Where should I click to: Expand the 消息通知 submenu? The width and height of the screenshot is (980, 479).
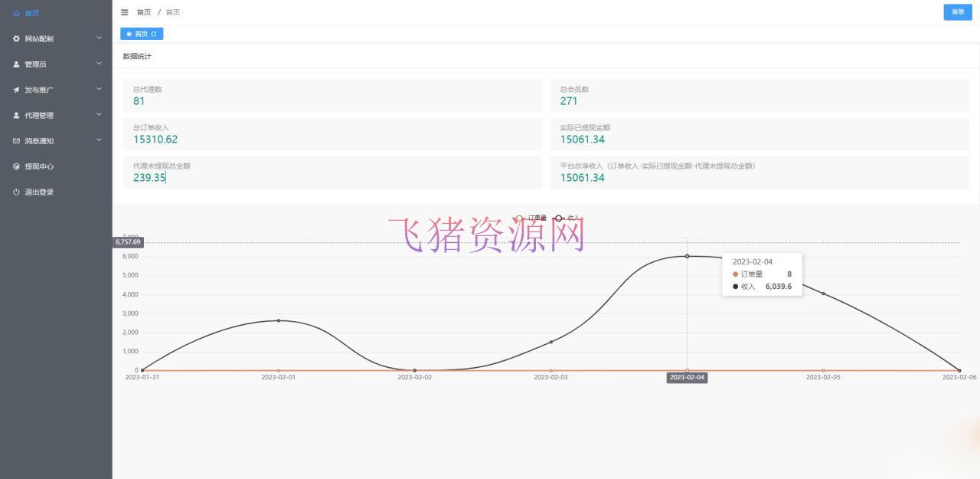click(97, 140)
